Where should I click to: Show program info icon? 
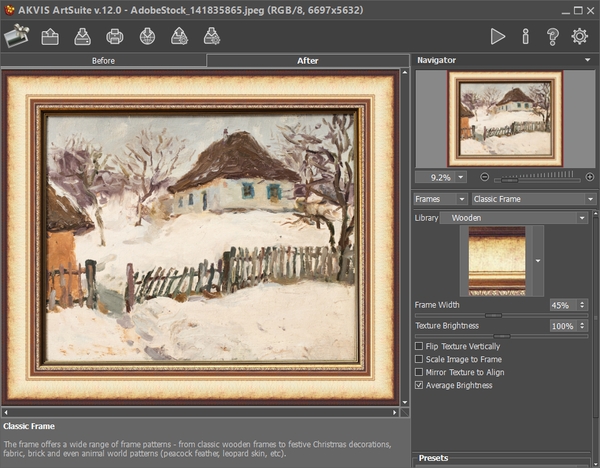click(x=526, y=37)
